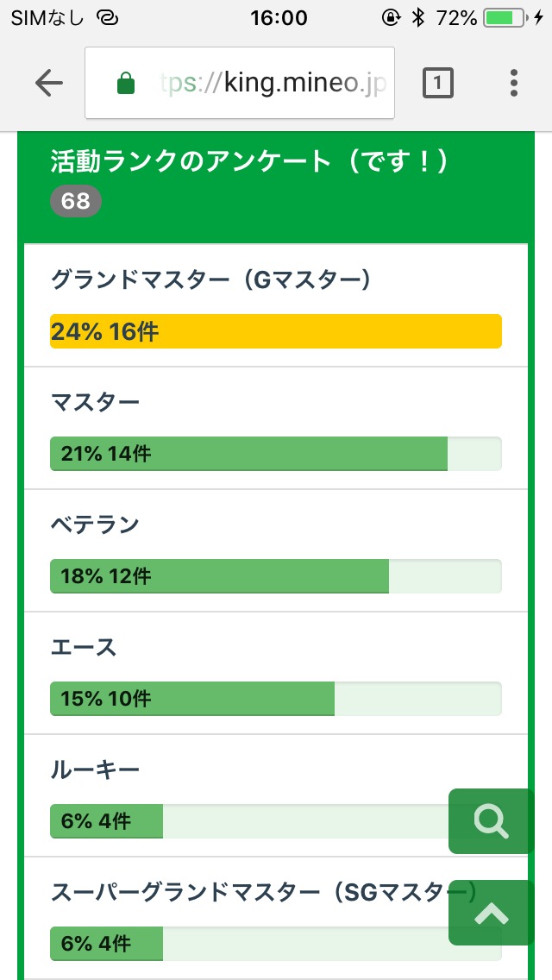Select the yellow 24% 16件 bar
The image size is (552, 980).
[276, 331]
